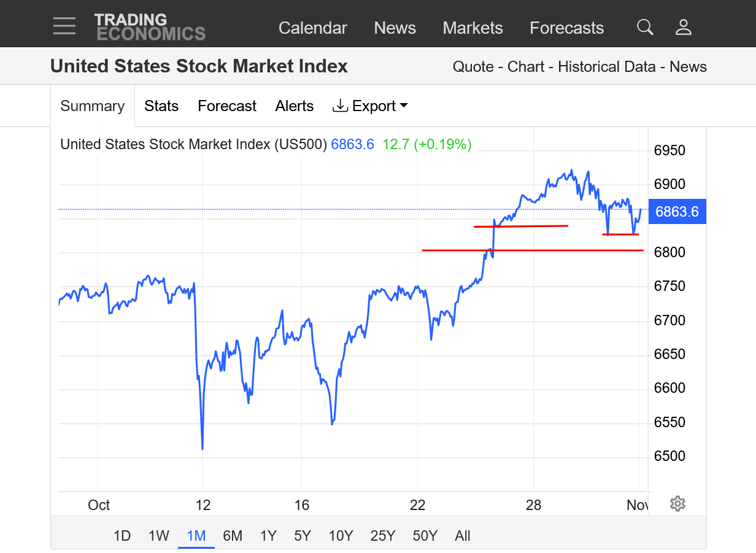Image resolution: width=756 pixels, height=553 pixels.
Task: Click the Trading Economics logo
Action: [150, 27]
